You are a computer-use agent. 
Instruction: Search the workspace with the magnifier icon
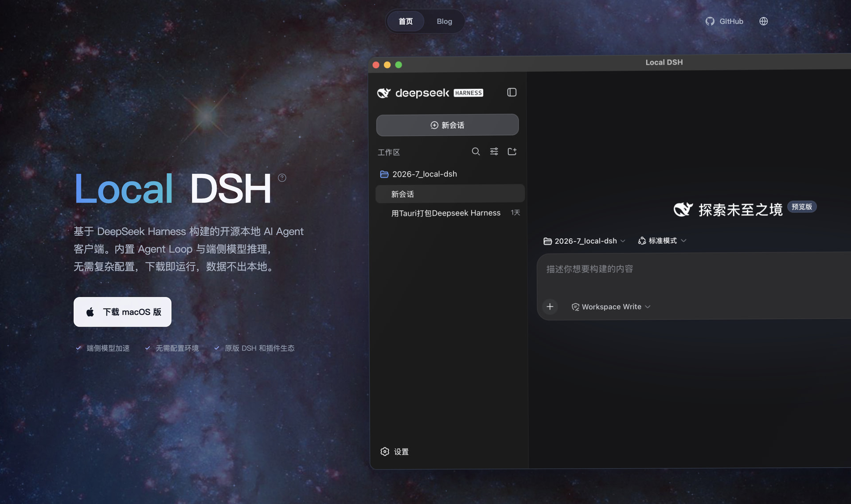tap(476, 152)
